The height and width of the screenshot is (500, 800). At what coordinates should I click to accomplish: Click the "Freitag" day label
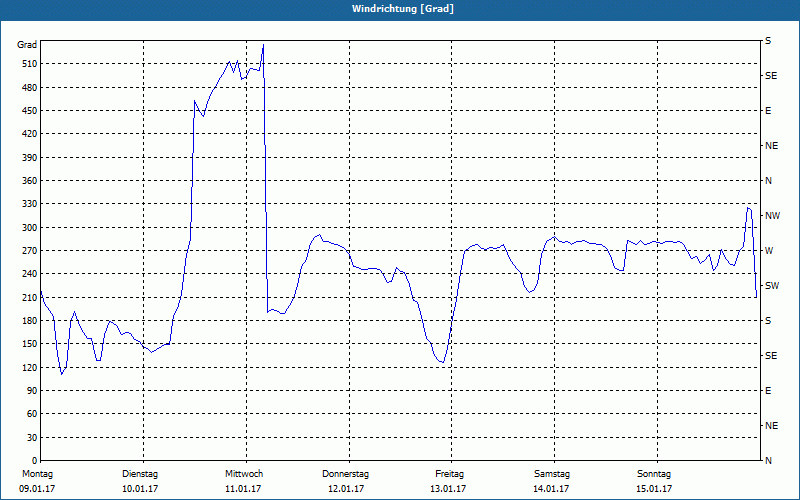pyautogui.click(x=449, y=474)
